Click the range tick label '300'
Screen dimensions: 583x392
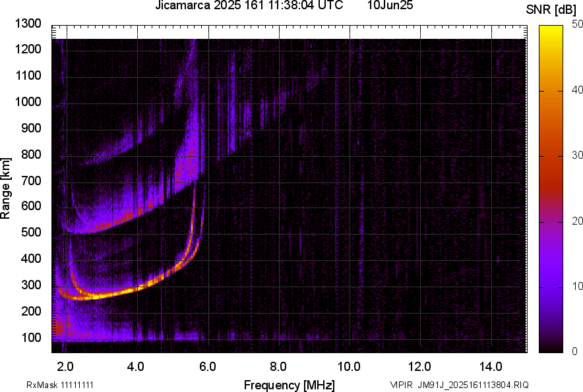click(x=31, y=285)
